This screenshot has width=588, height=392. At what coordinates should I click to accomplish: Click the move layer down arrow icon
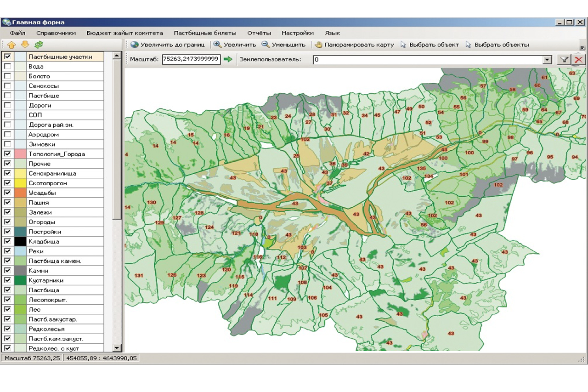[x=25, y=45]
